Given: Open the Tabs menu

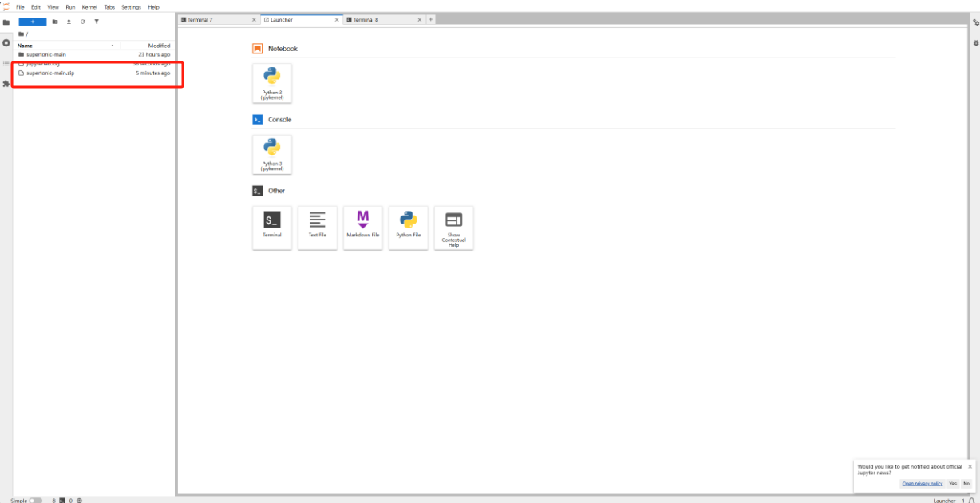Looking at the screenshot, I should 109,7.
